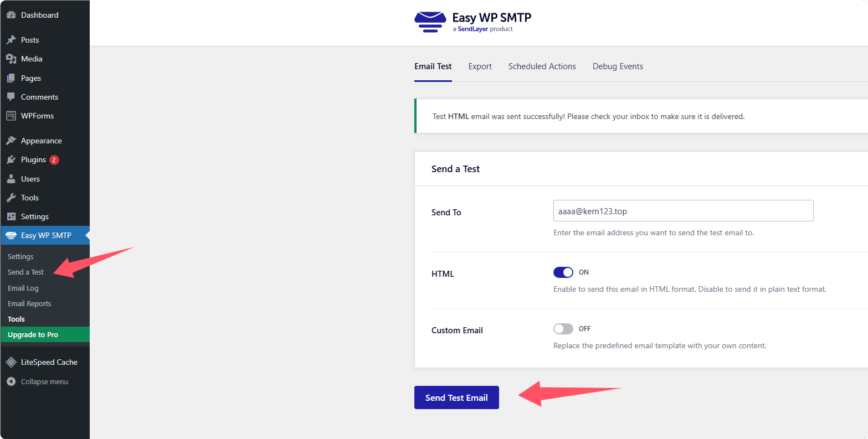868x439 pixels.
Task: Click the Users person icon
Action: click(11, 179)
